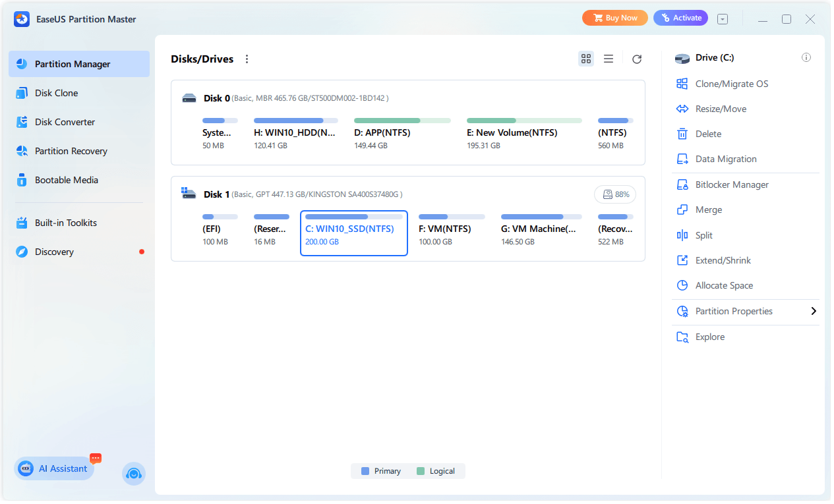Switch to list view of disks
Image resolution: width=834 pixels, height=504 pixels.
(609, 59)
